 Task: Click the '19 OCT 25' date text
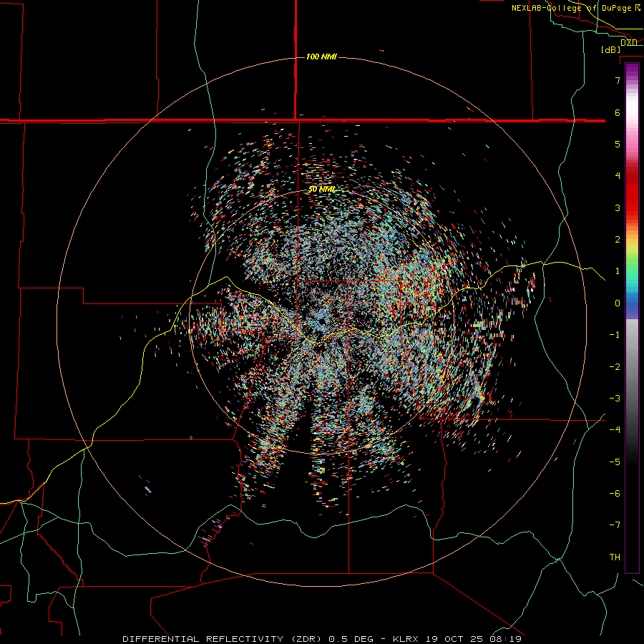pos(454,639)
